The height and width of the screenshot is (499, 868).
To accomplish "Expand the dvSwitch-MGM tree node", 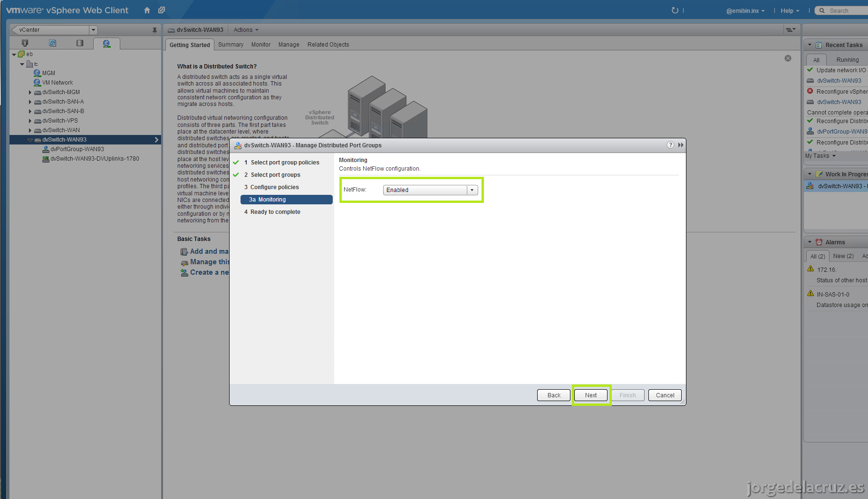I will coord(30,92).
